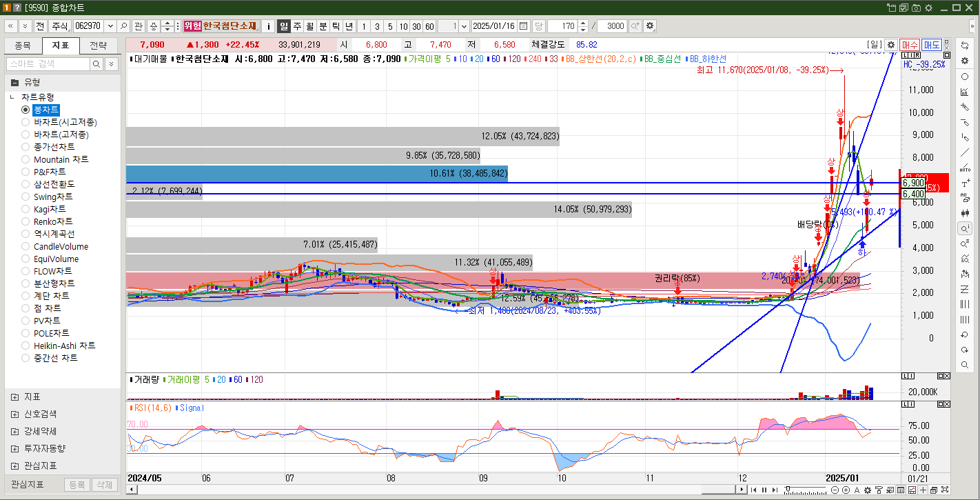Select the trend line drawing tool
Image resolution: width=980 pixels, height=500 pixels.
tap(965, 152)
